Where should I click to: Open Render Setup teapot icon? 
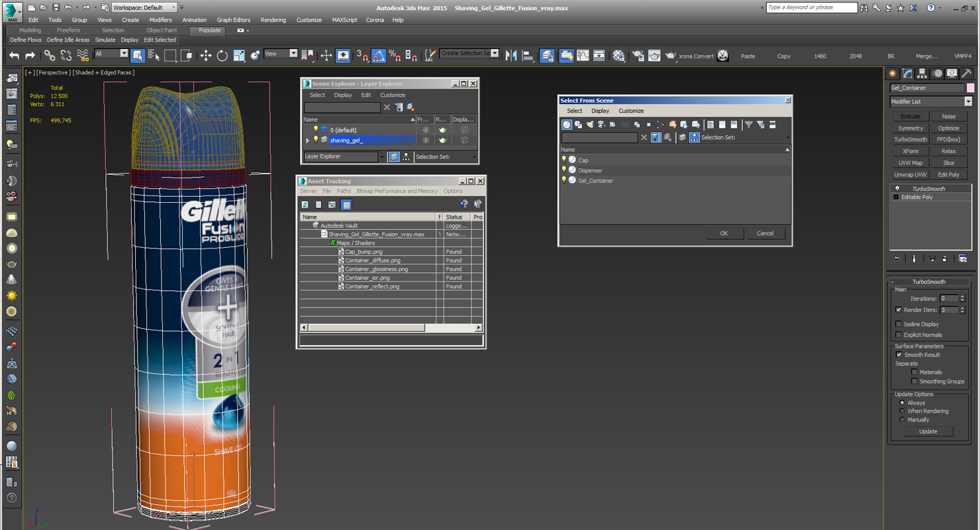(638, 56)
